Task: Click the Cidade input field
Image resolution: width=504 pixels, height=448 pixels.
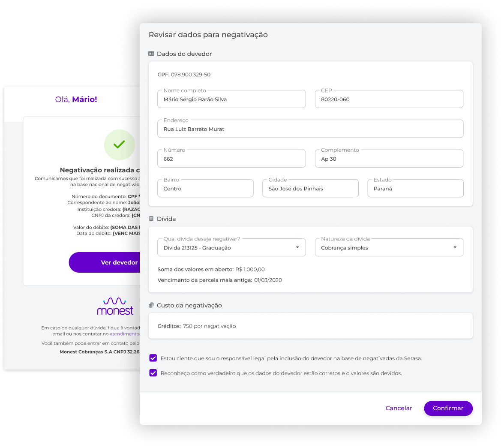Action: 310,189
